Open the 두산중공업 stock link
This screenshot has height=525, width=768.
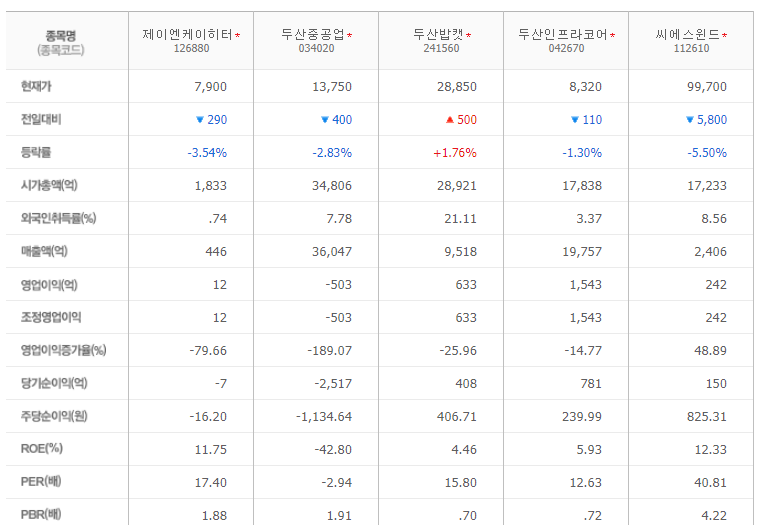pyautogui.click(x=312, y=35)
